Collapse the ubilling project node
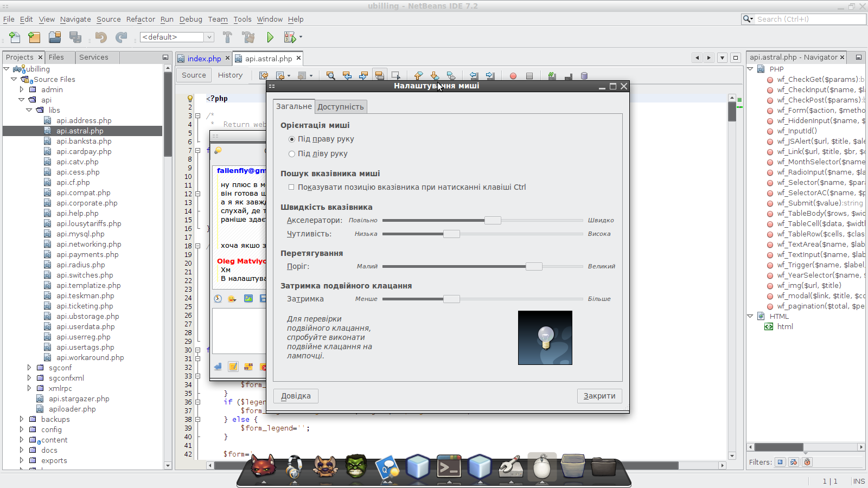Viewport: 868px width, 488px height. coord(7,69)
